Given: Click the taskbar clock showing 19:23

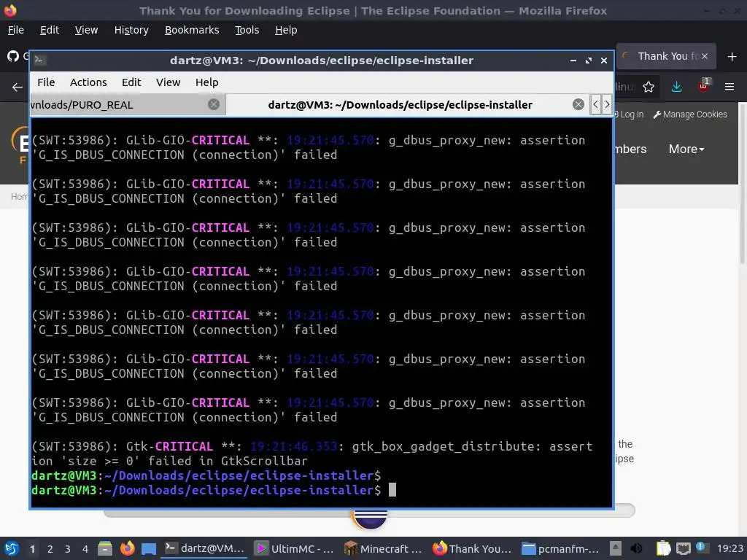Looking at the screenshot, I should tap(729, 548).
